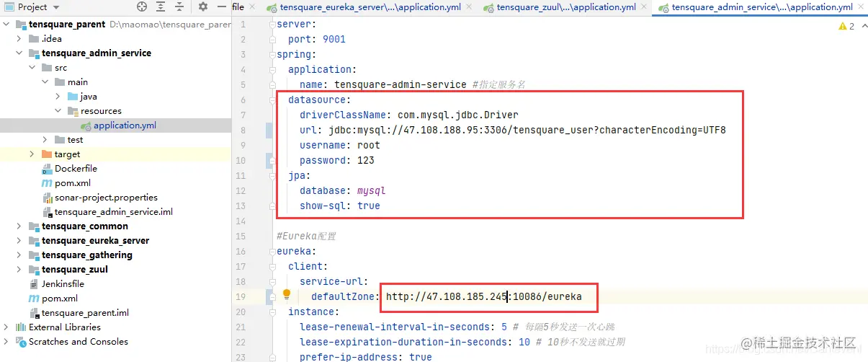Click the Jenkinsfile file icon
Screen dimensions: 868x362
34,283
